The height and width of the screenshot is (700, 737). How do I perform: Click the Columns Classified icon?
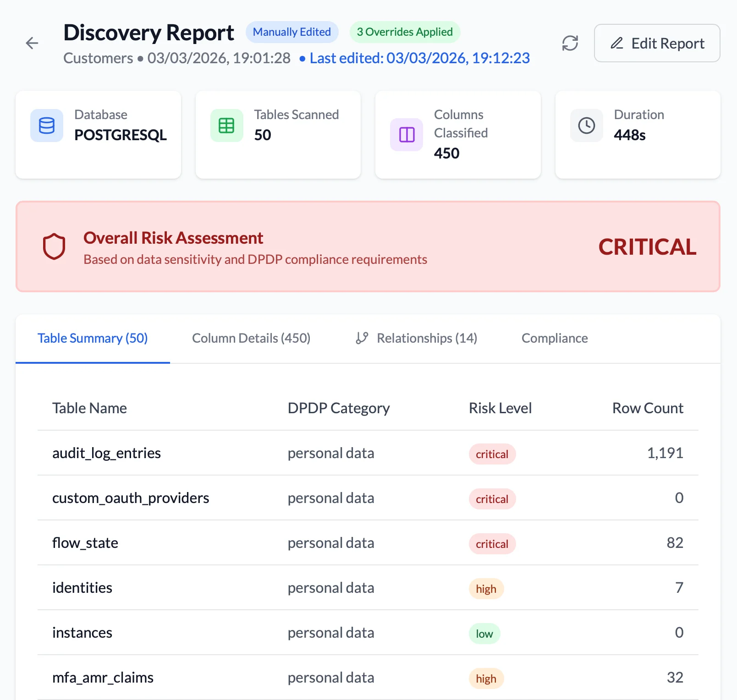click(x=406, y=134)
